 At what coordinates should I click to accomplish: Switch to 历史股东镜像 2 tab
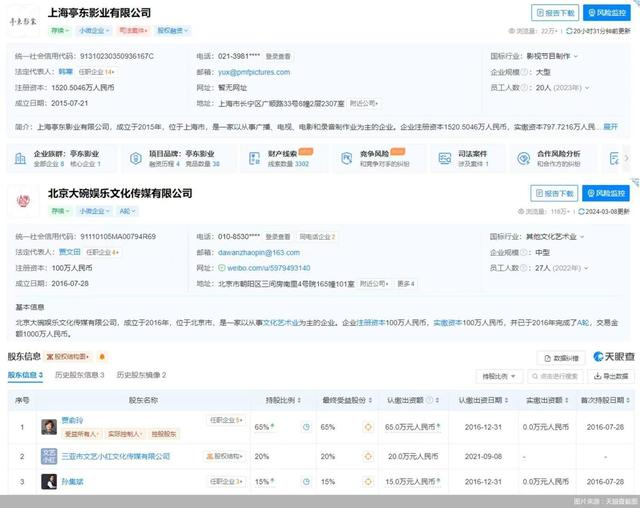(141, 375)
